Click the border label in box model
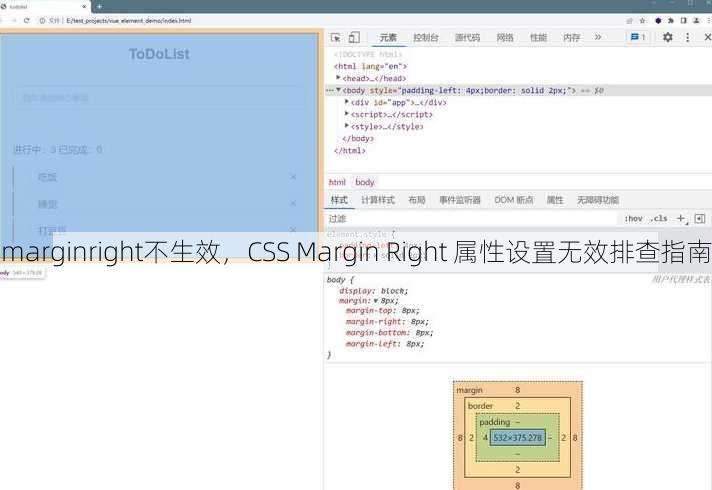Screen dimensions: 712x490 point(480,406)
